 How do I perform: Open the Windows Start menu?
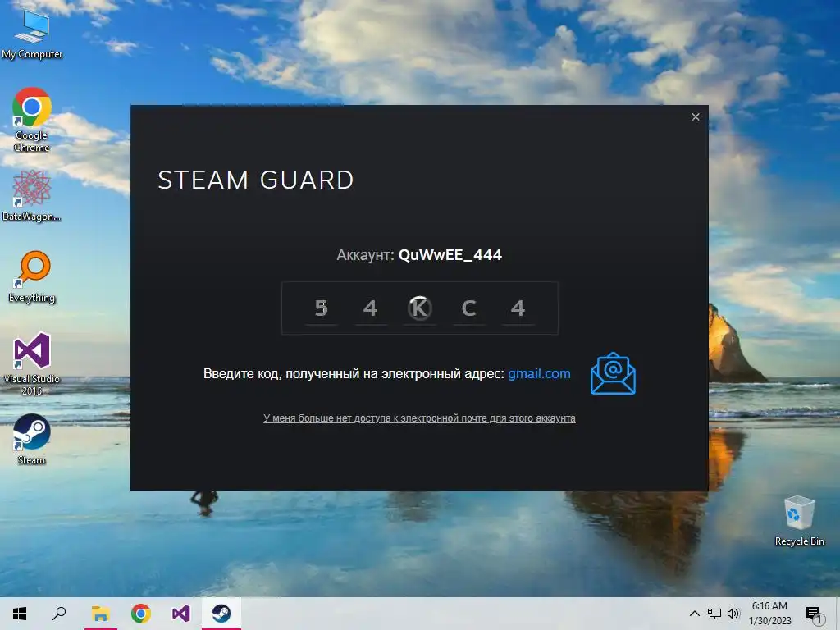(x=20, y=614)
